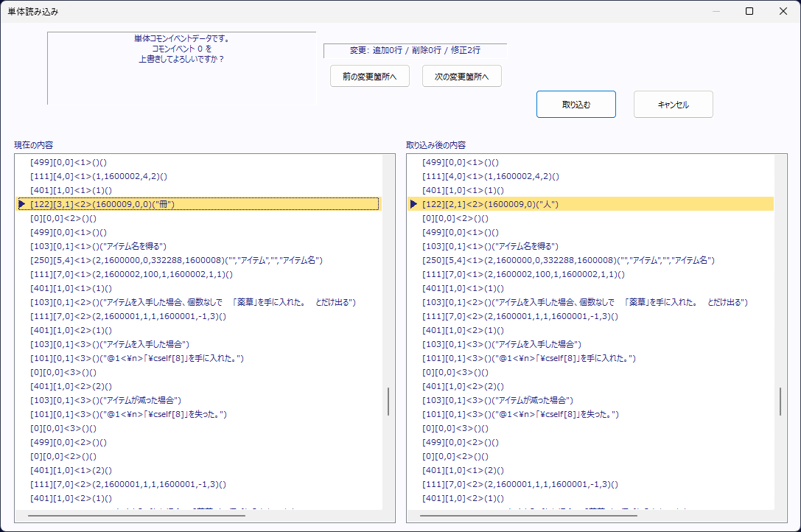This screenshot has height=532, width=801.
Task: Click horizontal scrollbar of 取り込み後の内容 list
Action: (528, 516)
